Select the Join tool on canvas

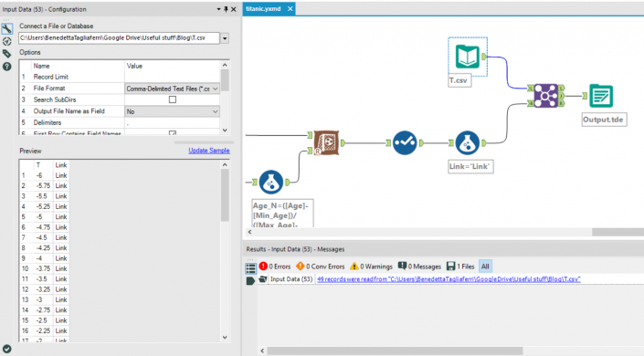click(546, 96)
